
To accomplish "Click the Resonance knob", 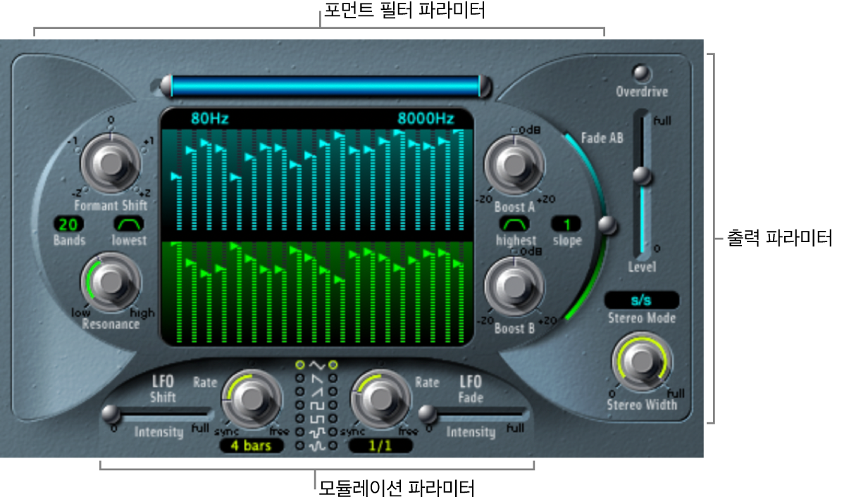I will [x=109, y=283].
